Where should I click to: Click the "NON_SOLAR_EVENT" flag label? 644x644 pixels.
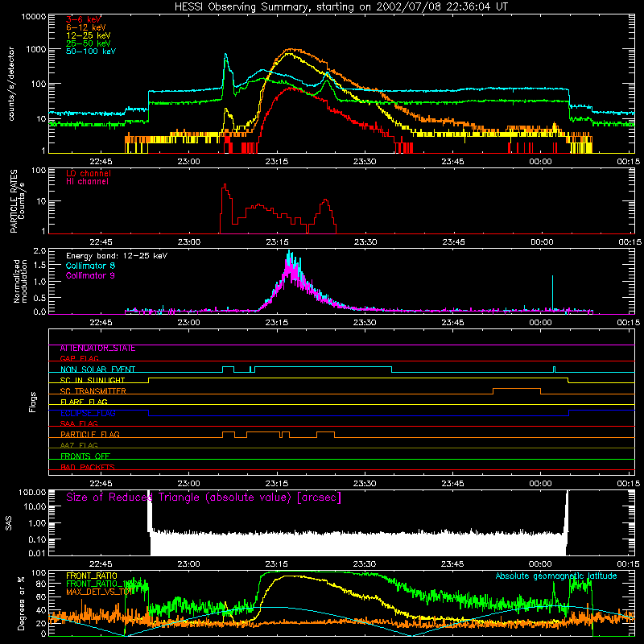[97, 369]
